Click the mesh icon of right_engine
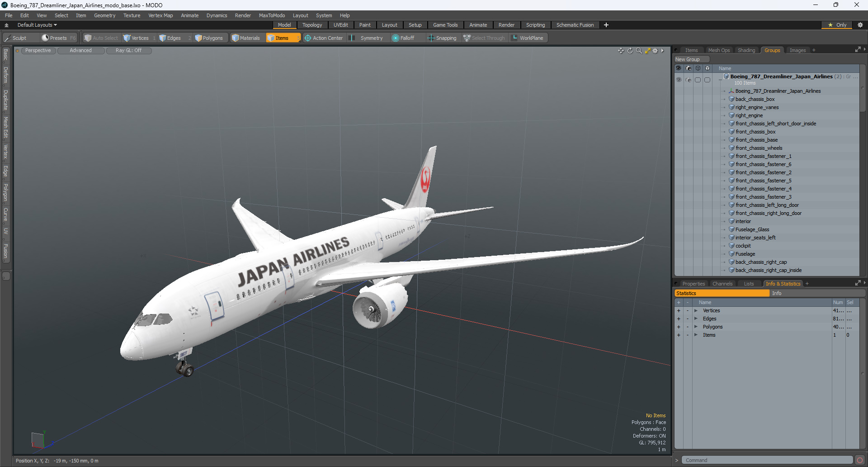 click(731, 115)
